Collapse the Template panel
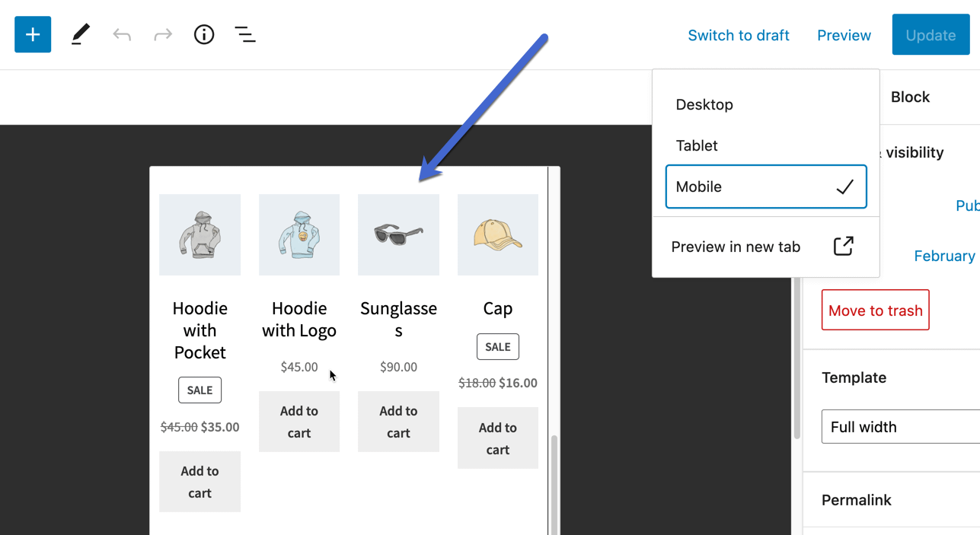The image size is (980, 535). point(854,377)
